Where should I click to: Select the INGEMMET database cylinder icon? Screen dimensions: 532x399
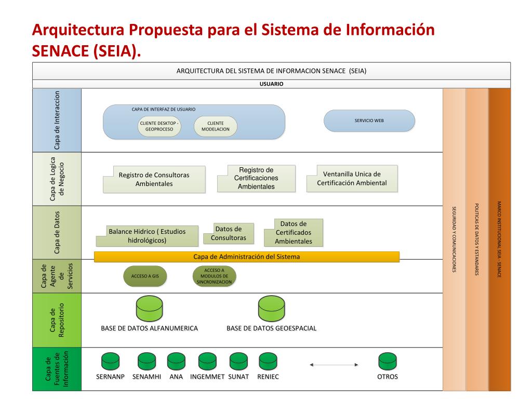click(208, 362)
